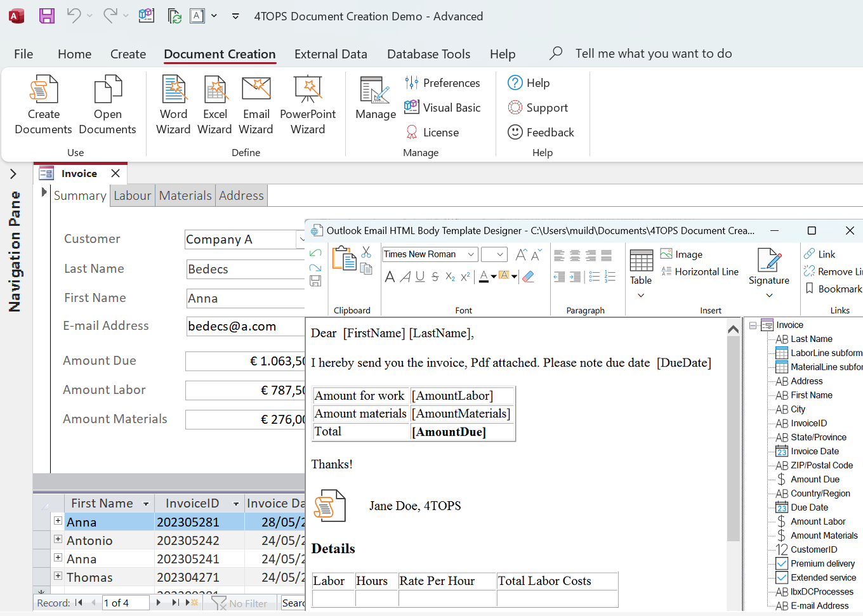Toggle superscript formatting
The width and height of the screenshot is (863, 616).
click(x=465, y=277)
